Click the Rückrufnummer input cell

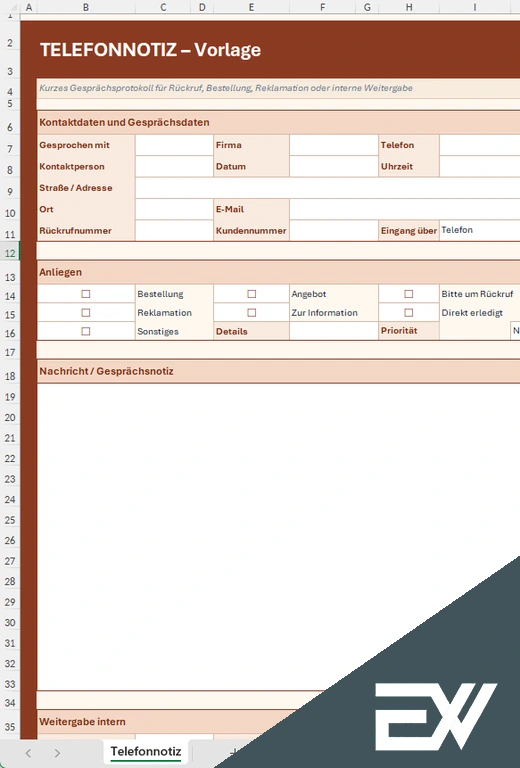pyautogui.click(x=174, y=230)
